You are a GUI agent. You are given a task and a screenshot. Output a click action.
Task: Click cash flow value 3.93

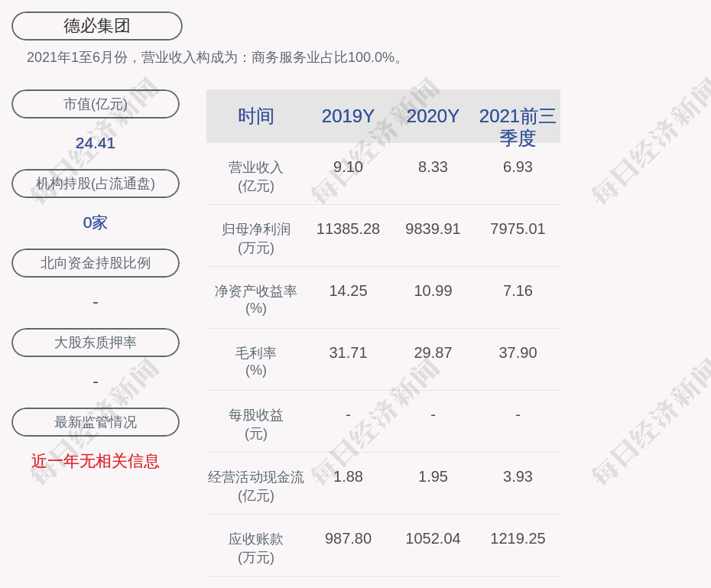click(518, 476)
